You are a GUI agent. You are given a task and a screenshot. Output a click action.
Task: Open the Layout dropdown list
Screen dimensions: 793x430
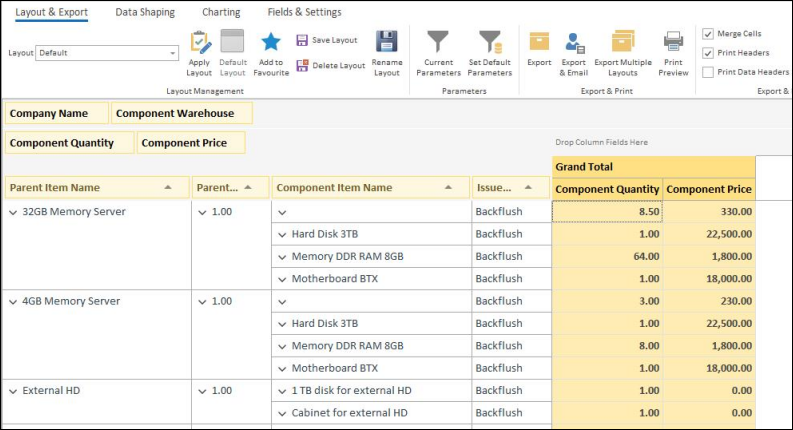(x=172, y=53)
